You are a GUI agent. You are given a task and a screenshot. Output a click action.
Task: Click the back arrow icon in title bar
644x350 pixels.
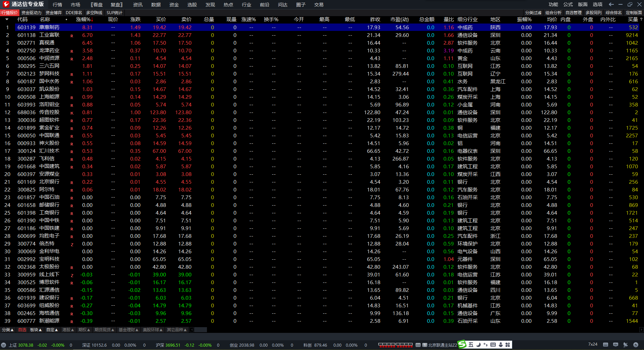(611, 4)
